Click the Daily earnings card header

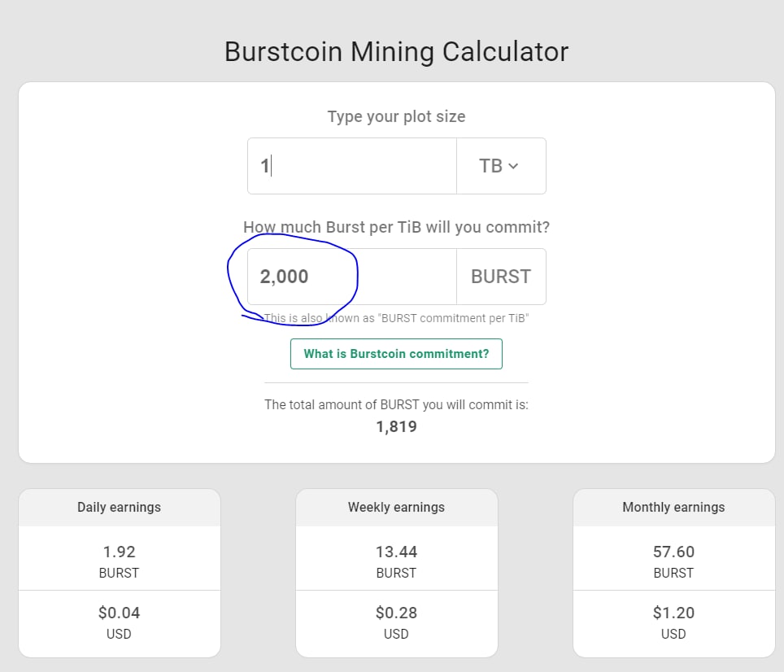click(119, 507)
